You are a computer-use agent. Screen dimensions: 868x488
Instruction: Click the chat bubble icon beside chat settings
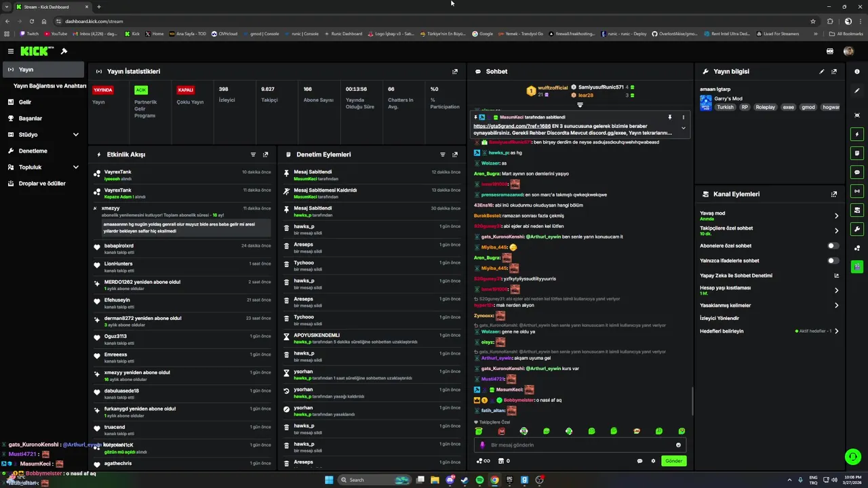point(639,461)
